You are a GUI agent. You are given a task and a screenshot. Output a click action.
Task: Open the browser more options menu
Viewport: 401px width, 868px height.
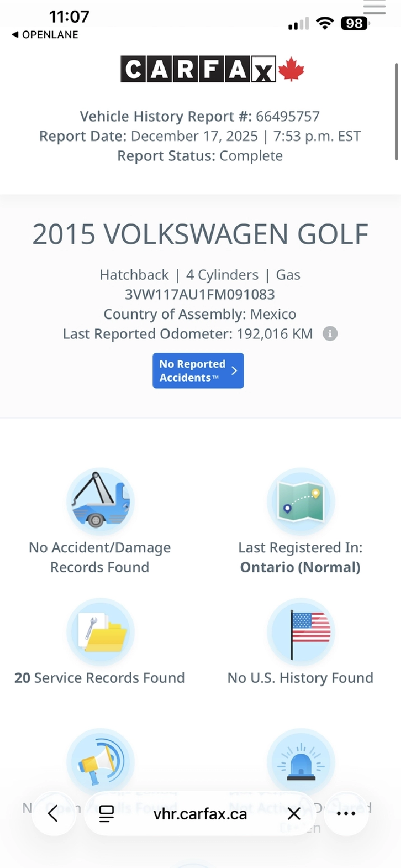coord(346,814)
